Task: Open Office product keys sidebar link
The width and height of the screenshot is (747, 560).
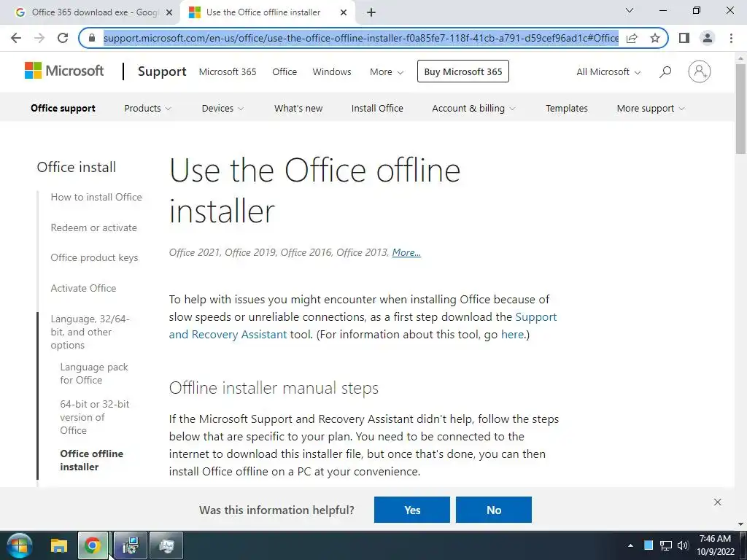Action: click(94, 257)
